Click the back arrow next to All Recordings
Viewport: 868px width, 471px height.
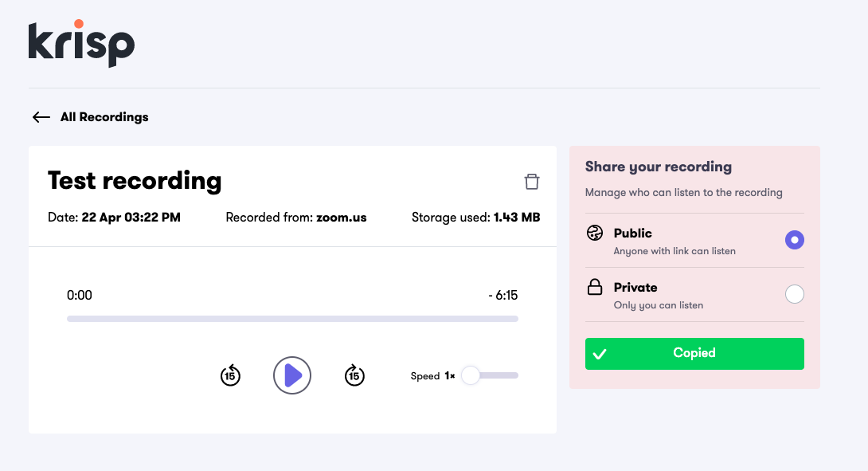41,116
